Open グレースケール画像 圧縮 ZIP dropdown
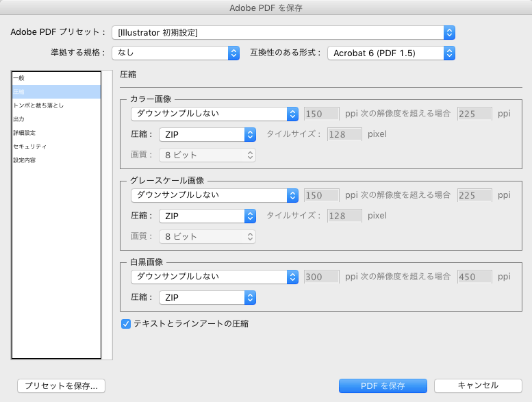The height and width of the screenshot is (402, 532). pos(207,216)
